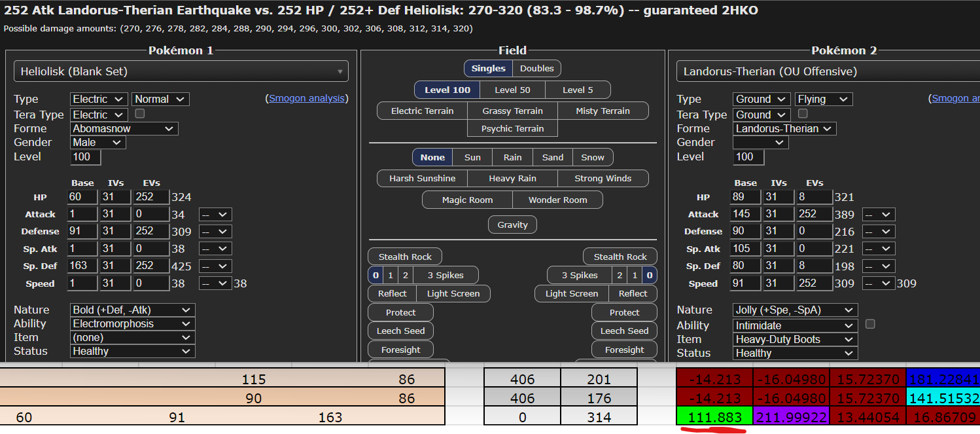Image resolution: width=980 pixels, height=434 pixels.
Task: Enable Psychic Terrain
Action: (x=512, y=128)
